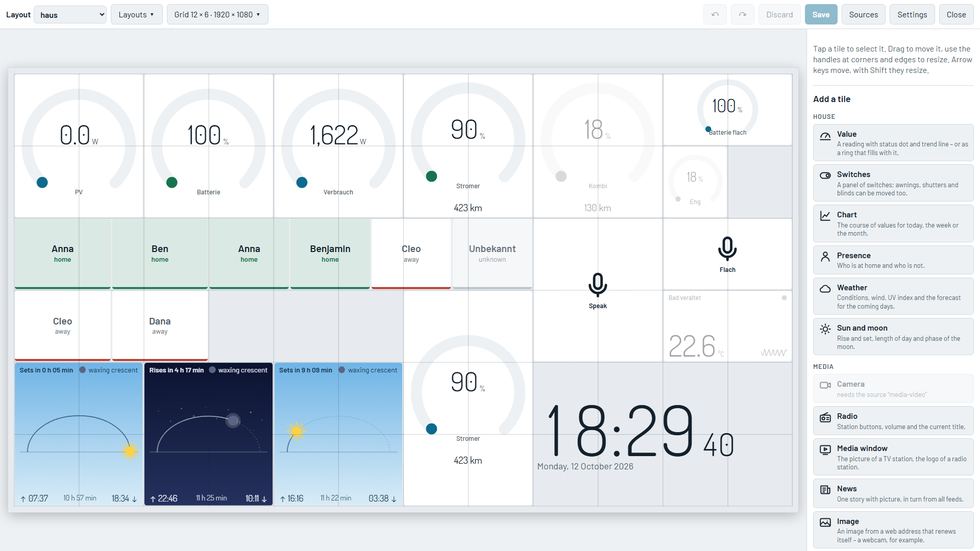980x551 pixels.
Task: Close the layout editor
Action: [x=956, y=14]
